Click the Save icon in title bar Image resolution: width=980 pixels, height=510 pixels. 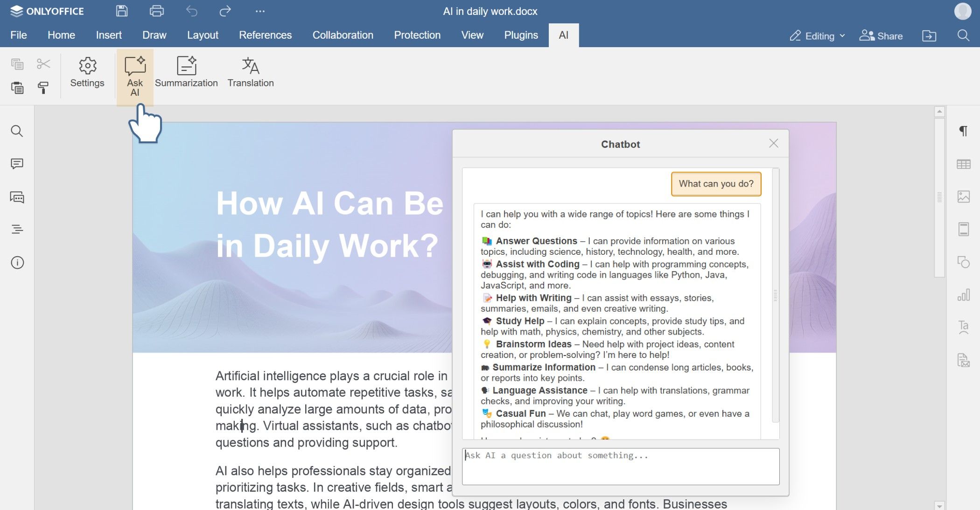pyautogui.click(x=122, y=11)
